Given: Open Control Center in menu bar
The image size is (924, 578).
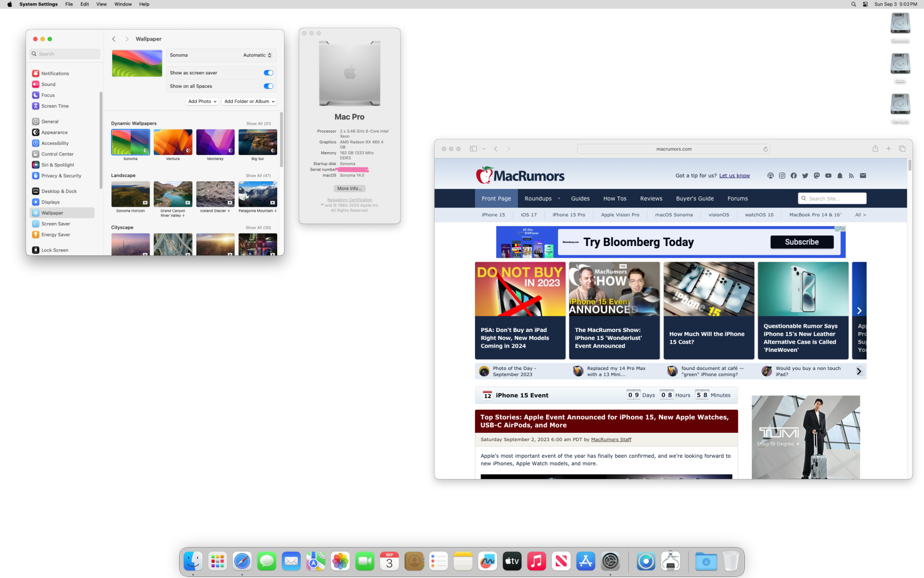Looking at the screenshot, I should click(x=865, y=4).
